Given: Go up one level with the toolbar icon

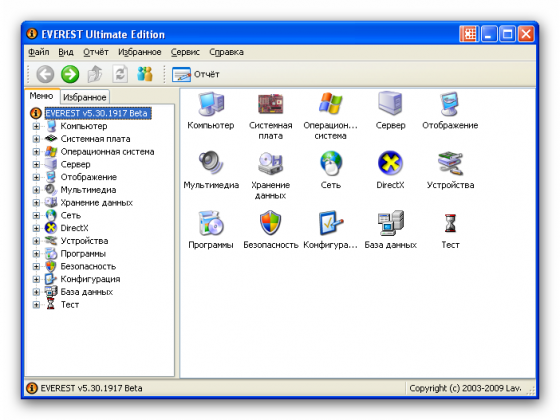Looking at the screenshot, I should 95,74.
